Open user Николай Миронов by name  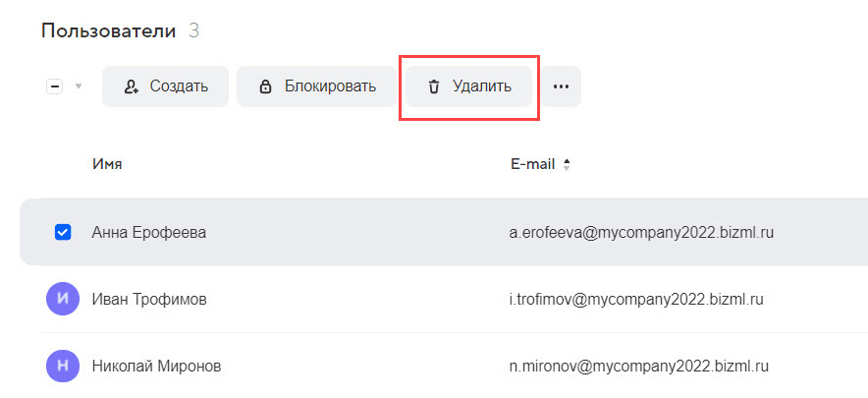click(x=156, y=366)
